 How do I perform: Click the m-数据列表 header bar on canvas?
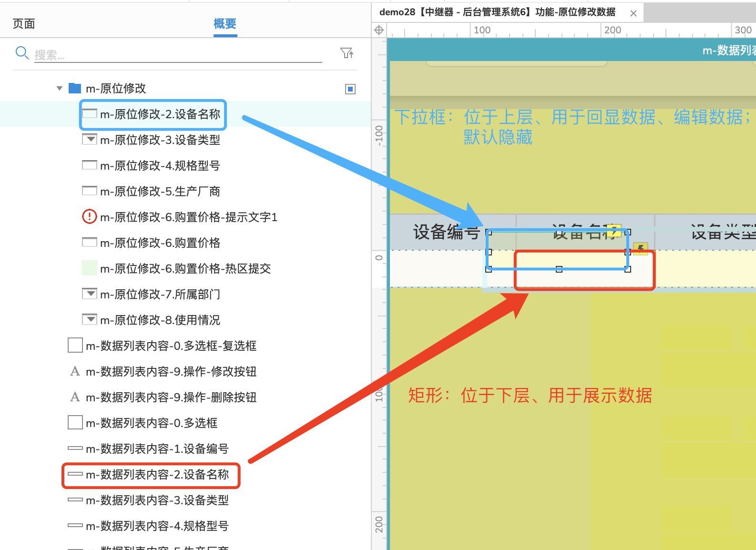572,50
